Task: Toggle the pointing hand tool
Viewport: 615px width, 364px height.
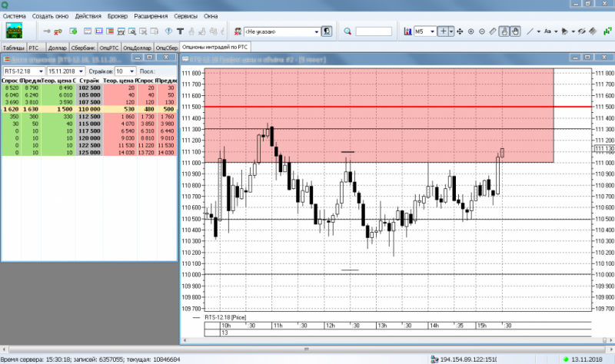Action: [x=504, y=31]
